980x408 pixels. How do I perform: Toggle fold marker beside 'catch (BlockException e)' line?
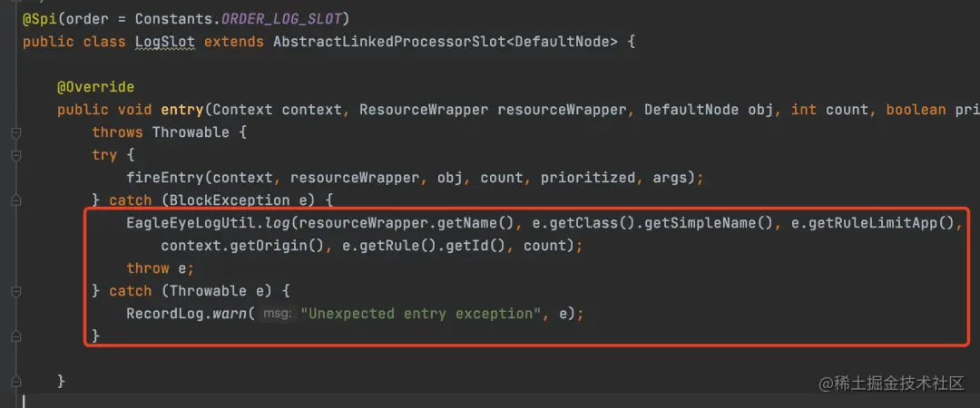[x=16, y=200]
